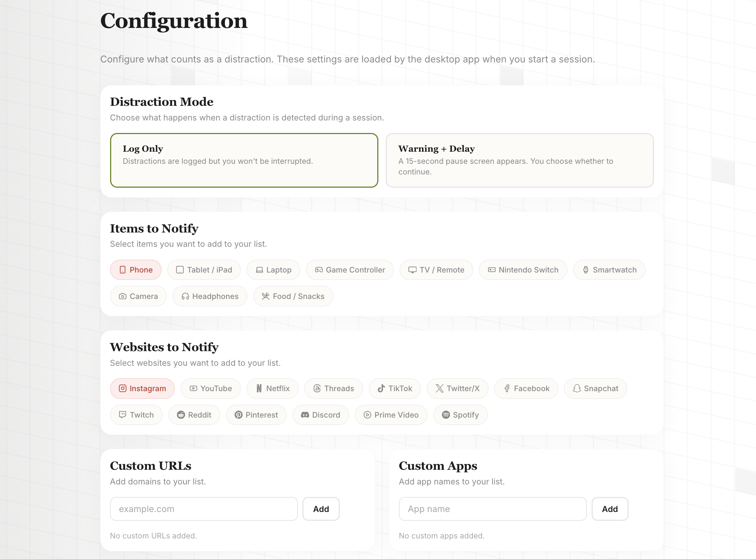The height and width of the screenshot is (559, 756).
Task: Click the Spotify logo icon
Action: (446, 415)
